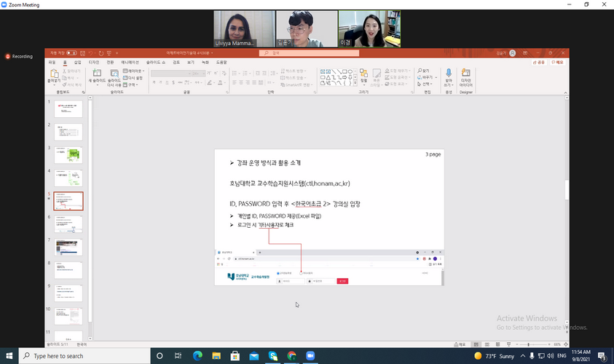Open the Insert (삽입) ribbon tab
Screen dimensions: 614x364
(x=77, y=63)
